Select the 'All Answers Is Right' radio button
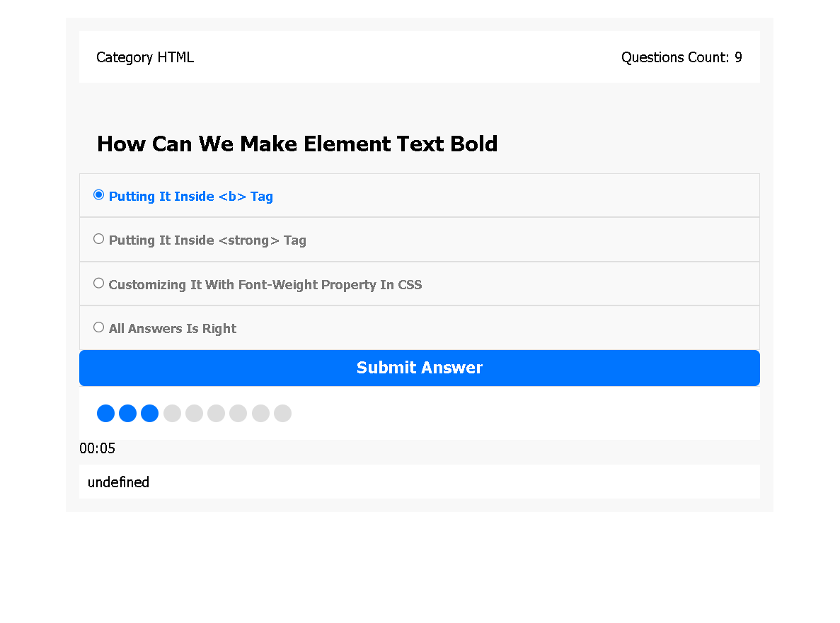Viewport: 840px width, 623px height. [98, 327]
